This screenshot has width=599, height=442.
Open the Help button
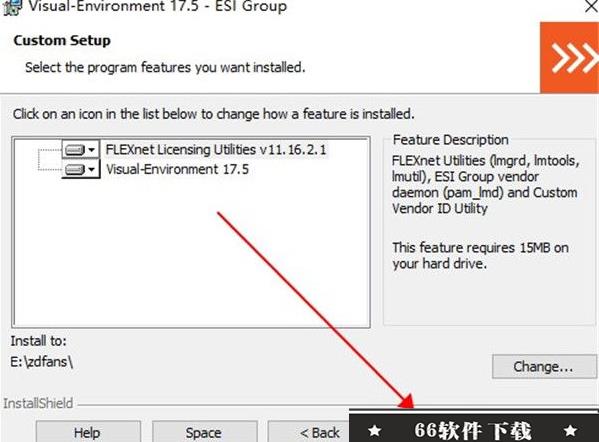[x=88, y=432]
